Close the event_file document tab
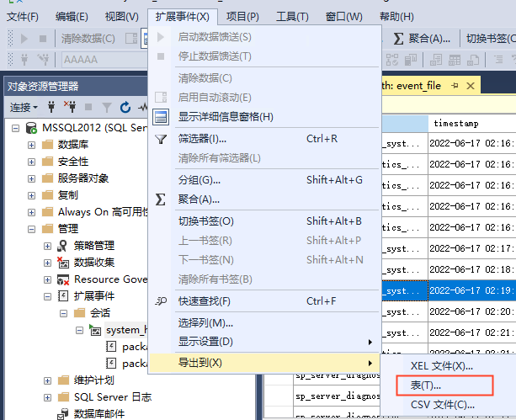 click(x=470, y=86)
